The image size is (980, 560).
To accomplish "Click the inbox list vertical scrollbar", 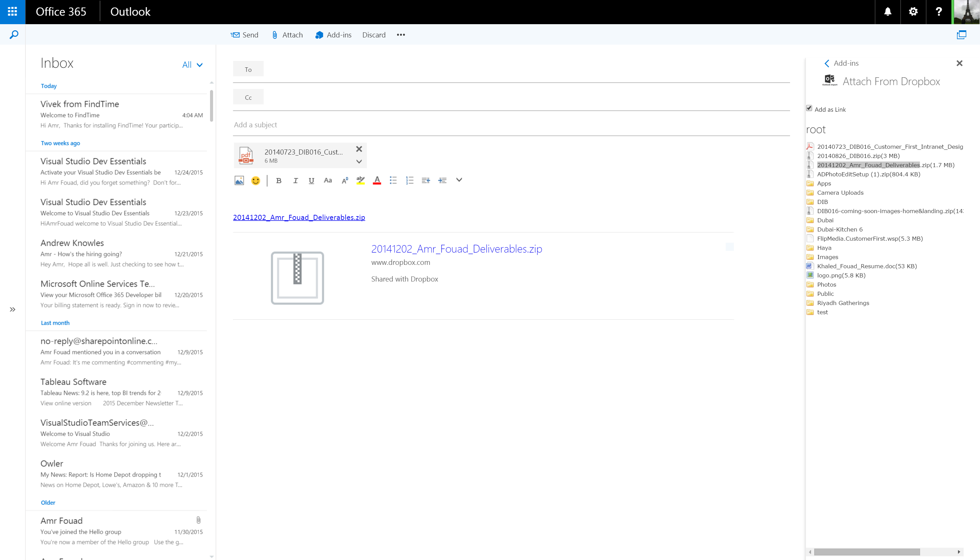I will click(211, 106).
